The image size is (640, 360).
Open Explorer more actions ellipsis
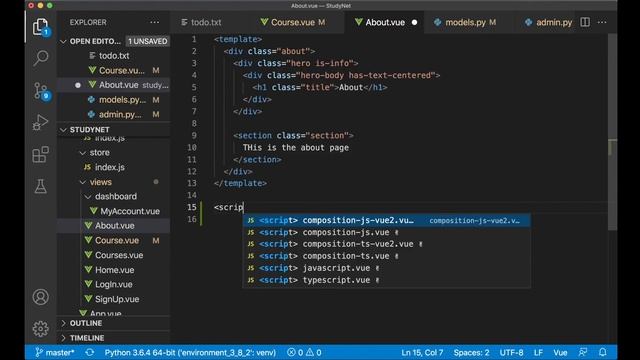155,22
